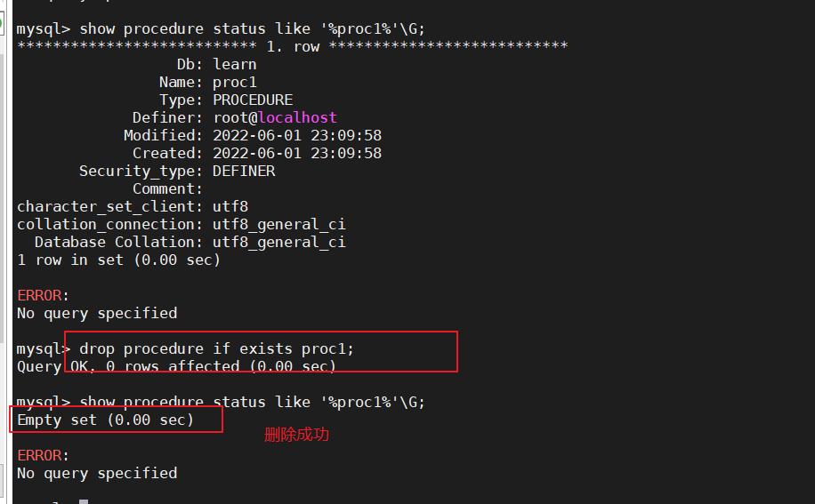Click 'Query OK, 0 rows affected' message

pos(177,366)
